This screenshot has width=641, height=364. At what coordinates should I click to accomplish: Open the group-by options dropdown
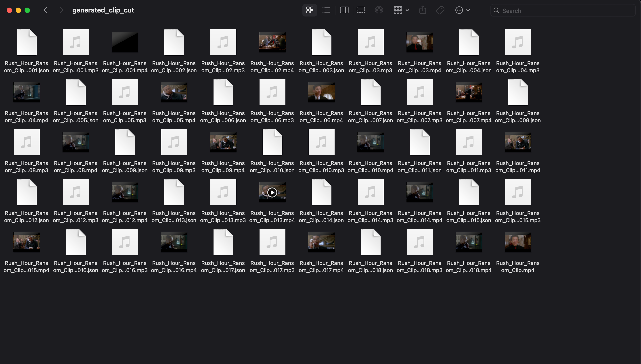coord(401,10)
